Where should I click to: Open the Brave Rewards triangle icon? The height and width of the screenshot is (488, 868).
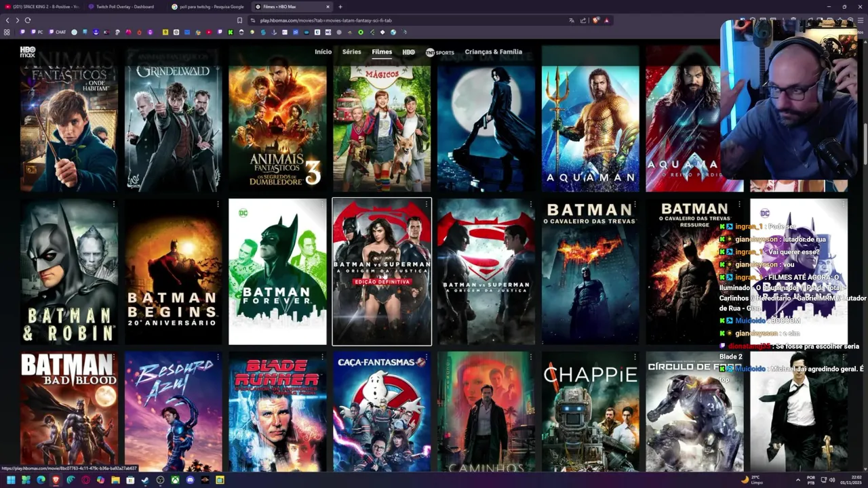[x=606, y=20]
